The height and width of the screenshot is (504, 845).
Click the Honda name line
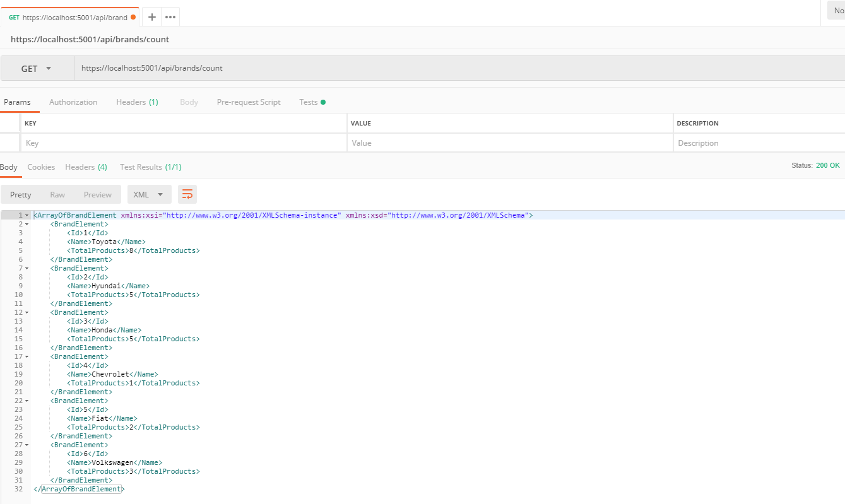pyautogui.click(x=104, y=330)
